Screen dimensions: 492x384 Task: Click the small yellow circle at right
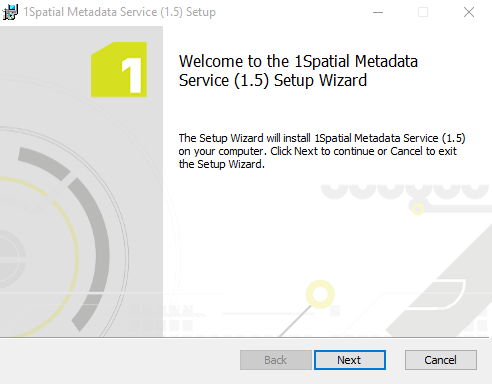click(418, 209)
